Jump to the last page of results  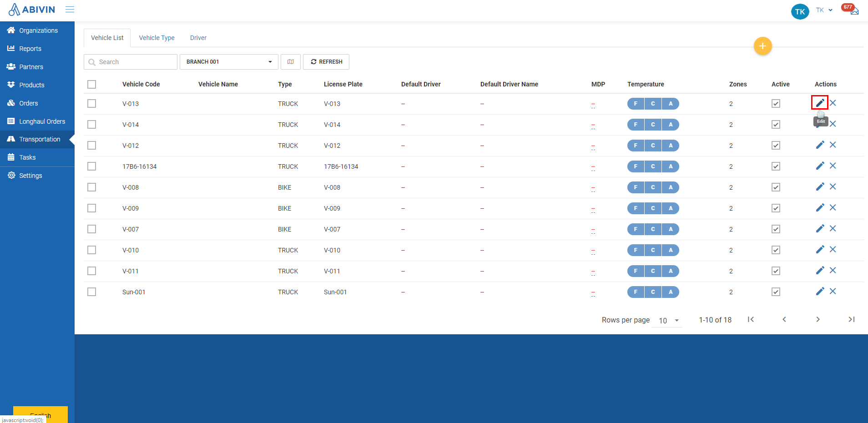pyautogui.click(x=852, y=319)
